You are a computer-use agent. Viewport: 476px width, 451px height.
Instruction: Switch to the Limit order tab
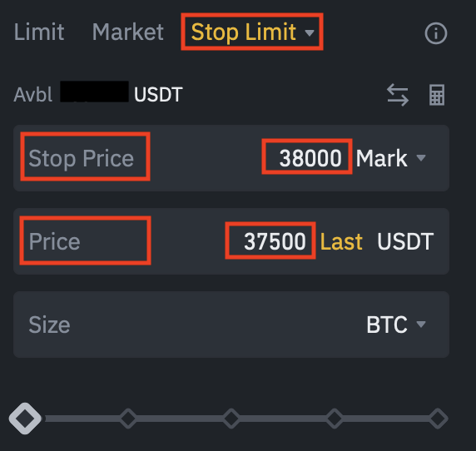39,32
